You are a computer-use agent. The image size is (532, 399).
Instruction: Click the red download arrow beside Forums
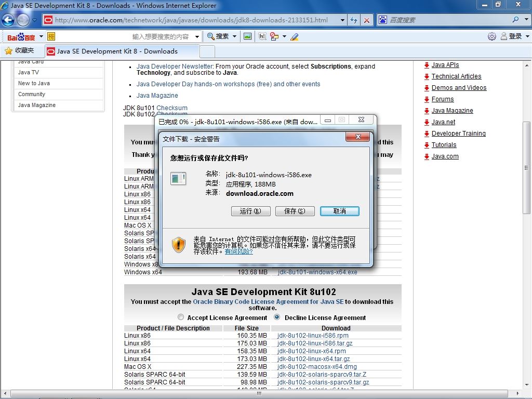[x=427, y=99]
